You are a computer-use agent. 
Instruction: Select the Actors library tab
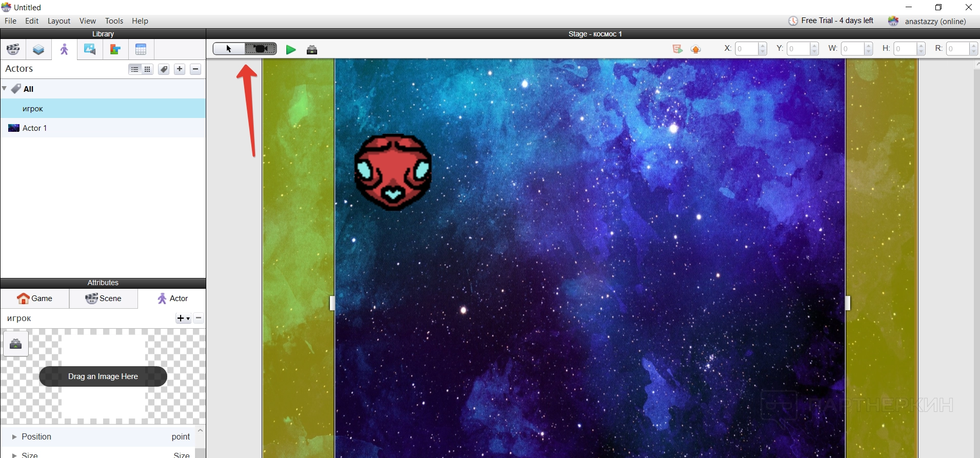coord(64,50)
